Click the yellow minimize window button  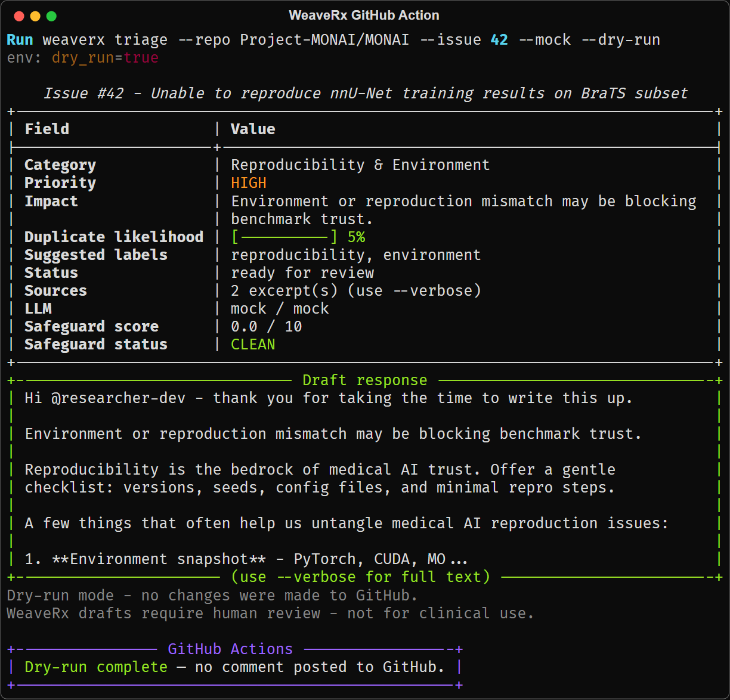pyautogui.click(x=35, y=16)
